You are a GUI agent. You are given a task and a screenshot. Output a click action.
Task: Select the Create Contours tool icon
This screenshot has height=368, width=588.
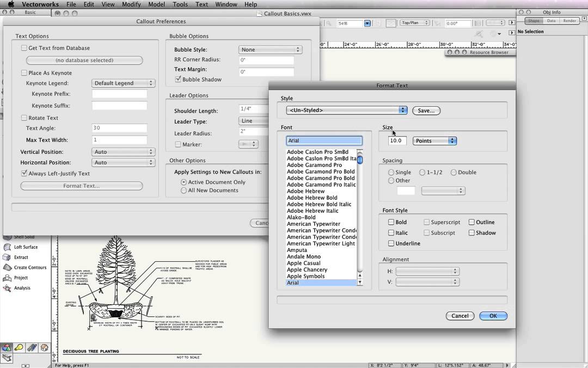(x=7, y=267)
